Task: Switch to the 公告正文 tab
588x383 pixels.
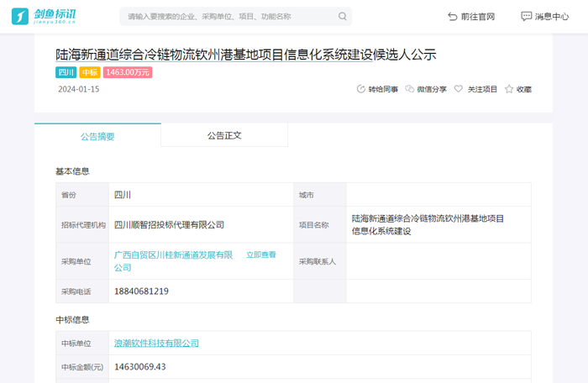Action: (x=224, y=135)
